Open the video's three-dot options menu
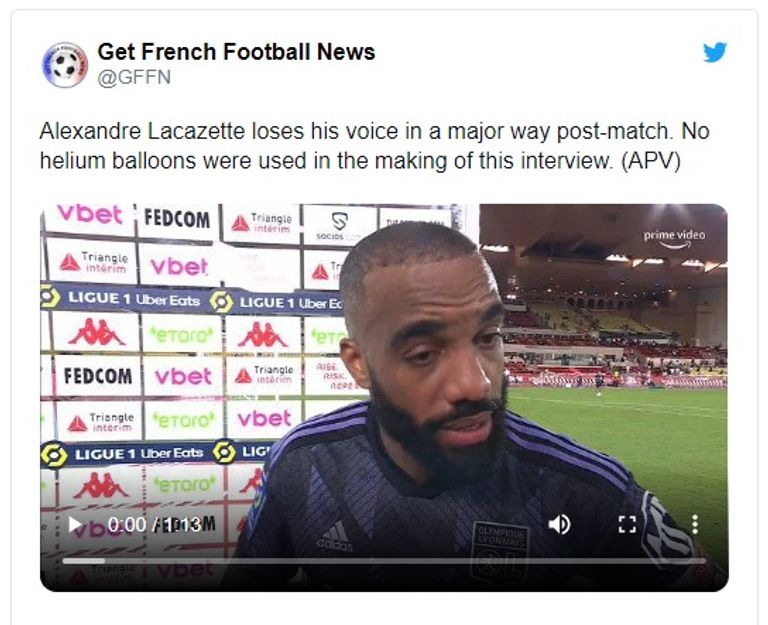 [x=694, y=524]
